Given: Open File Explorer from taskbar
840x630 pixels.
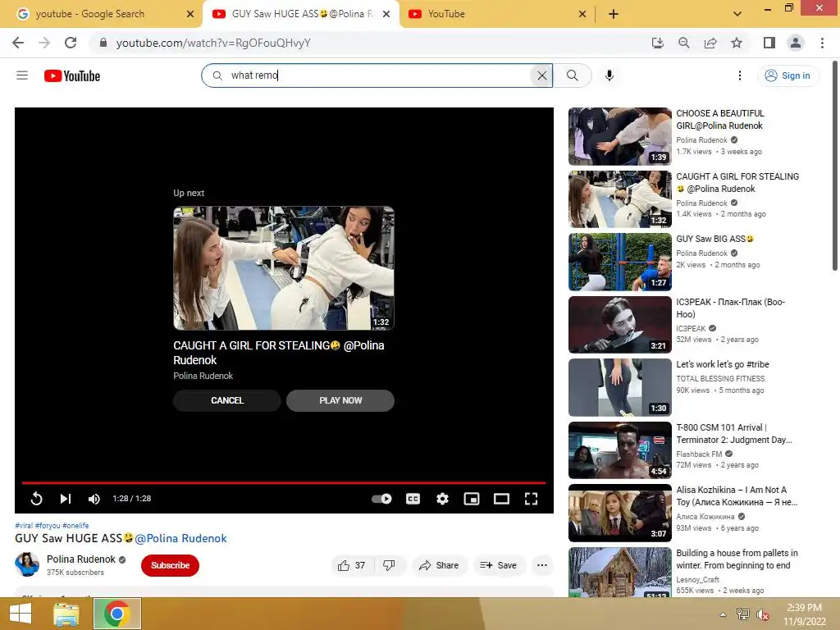Looking at the screenshot, I should [x=66, y=614].
